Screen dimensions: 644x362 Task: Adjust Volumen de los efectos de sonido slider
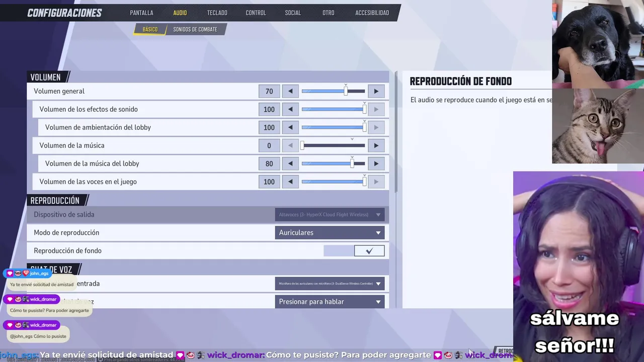point(333,109)
